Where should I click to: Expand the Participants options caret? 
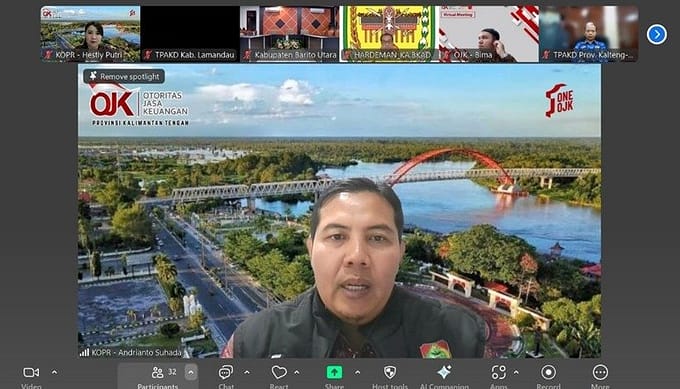coord(191,372)
